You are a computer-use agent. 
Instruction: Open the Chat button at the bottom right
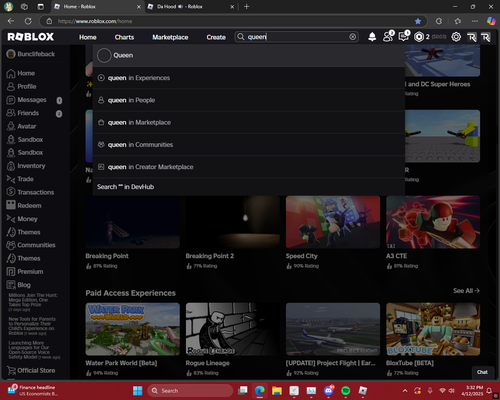(482, 372)
